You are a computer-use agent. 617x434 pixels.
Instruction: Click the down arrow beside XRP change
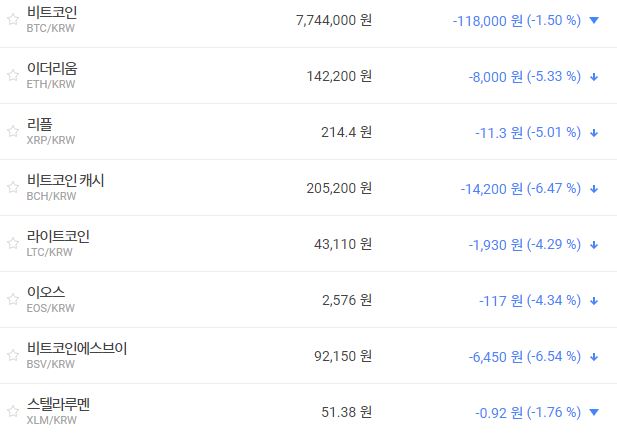click(x=594, y=132)
